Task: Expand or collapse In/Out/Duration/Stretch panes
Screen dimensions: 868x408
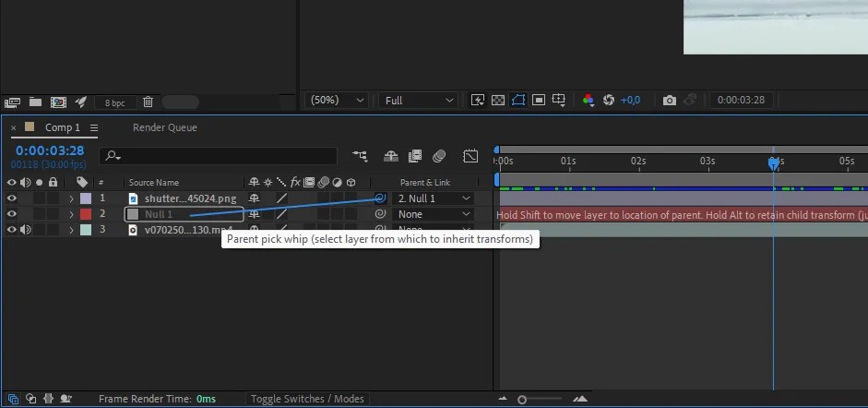Action: [x=48, y=398]
